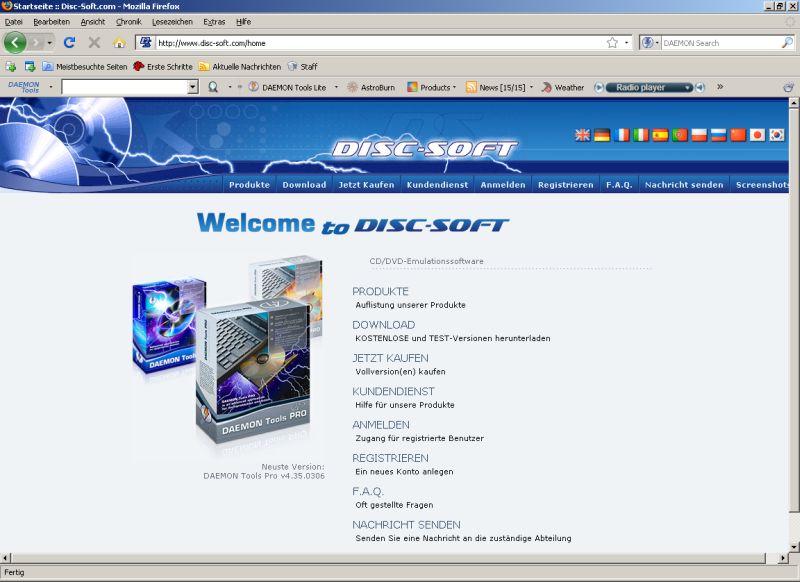Open the DAEMON toolbar search combo dropdown
The width and height of the screenshot is (800, 582).
pos(192,87)
